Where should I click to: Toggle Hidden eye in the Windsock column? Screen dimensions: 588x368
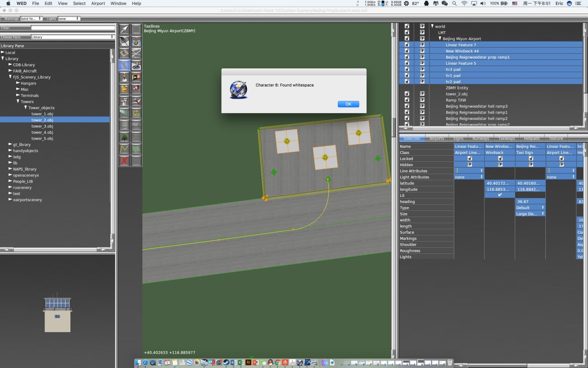click(500, 164)
